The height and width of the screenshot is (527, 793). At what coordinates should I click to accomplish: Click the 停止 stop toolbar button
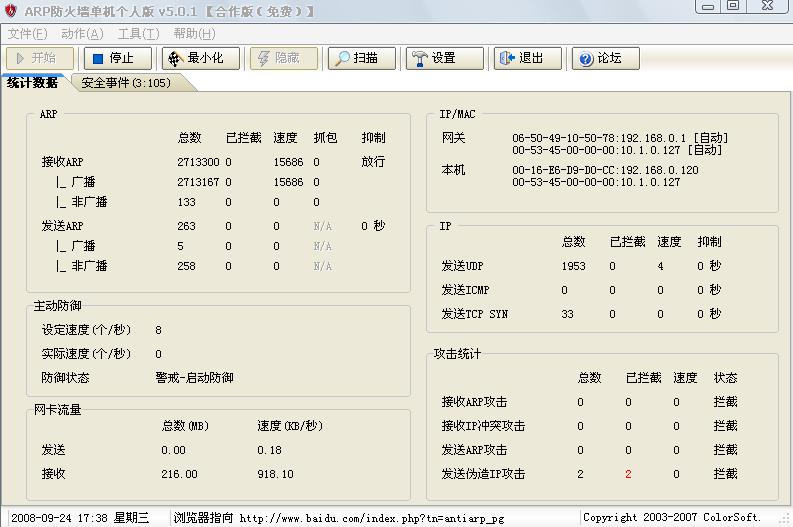(117, 58)
